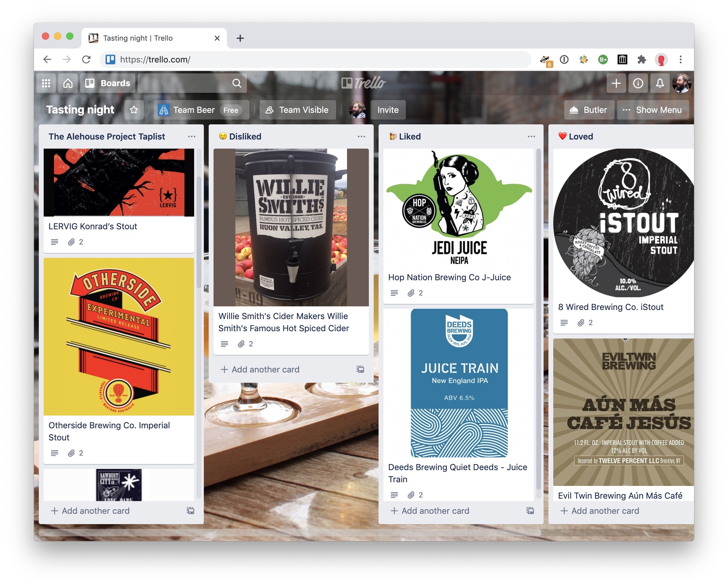Open the Trello apps grid icon
728x586 pixels.
(x=46, y=83)
